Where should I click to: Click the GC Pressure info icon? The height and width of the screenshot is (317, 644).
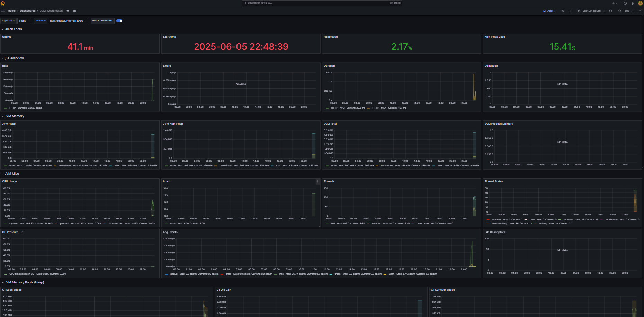[x=23, y=232]
